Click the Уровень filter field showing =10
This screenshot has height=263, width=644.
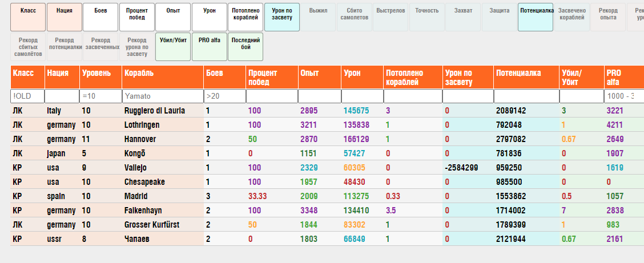point(100,96)
